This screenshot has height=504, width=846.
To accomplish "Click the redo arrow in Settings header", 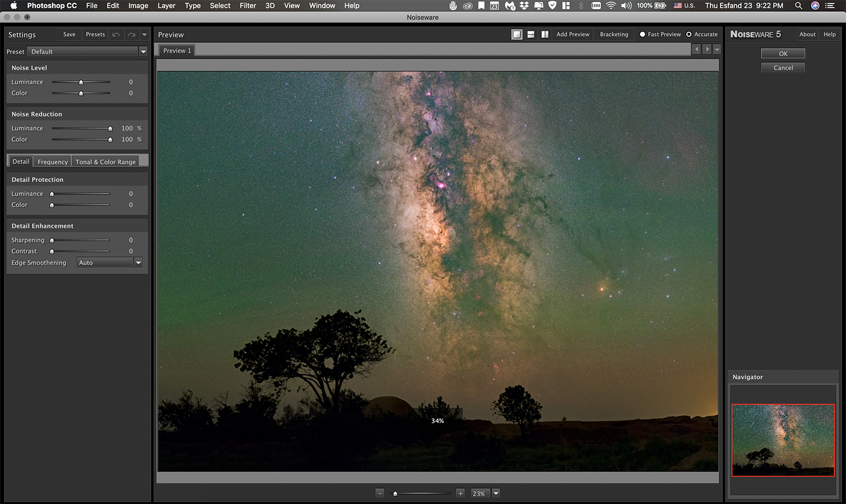I will click(131, 35).
